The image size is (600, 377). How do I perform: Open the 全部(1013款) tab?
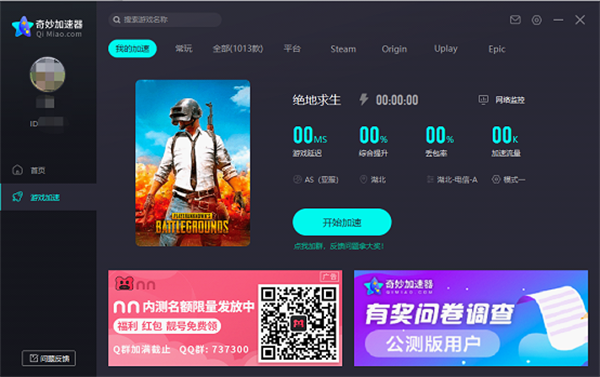[x=238, y=49]
